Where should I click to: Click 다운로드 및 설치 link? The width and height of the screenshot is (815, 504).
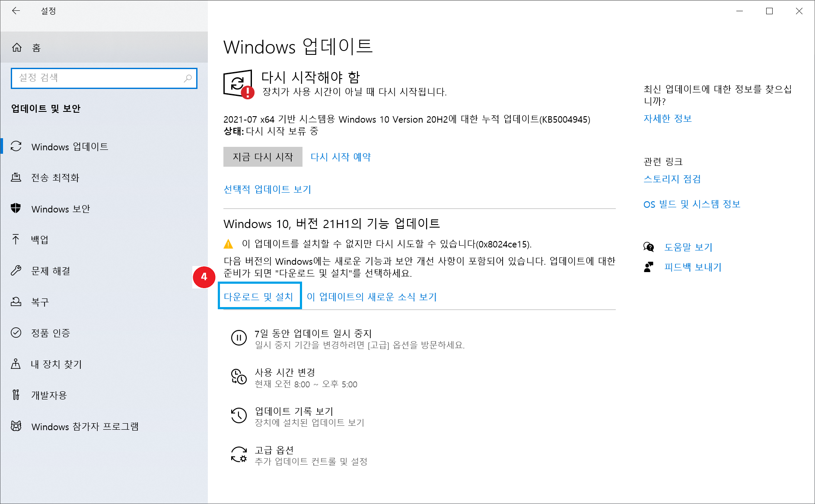[x=258, y=297]
